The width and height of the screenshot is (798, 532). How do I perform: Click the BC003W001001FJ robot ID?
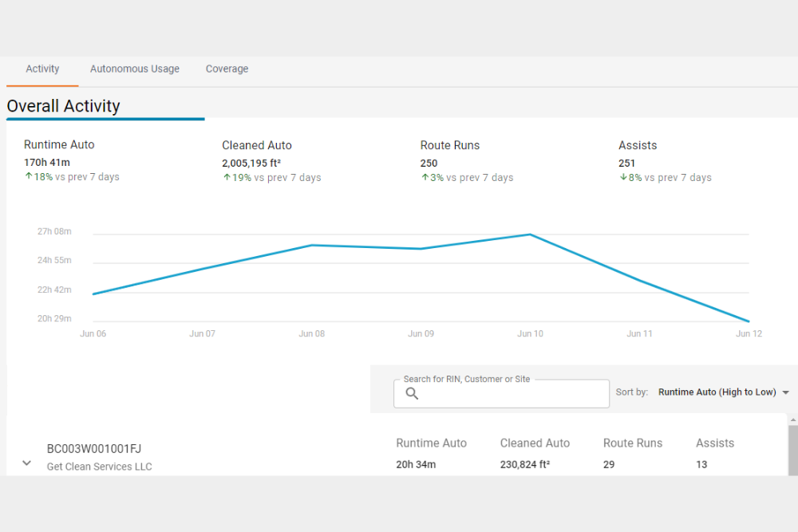pos(94,449)
